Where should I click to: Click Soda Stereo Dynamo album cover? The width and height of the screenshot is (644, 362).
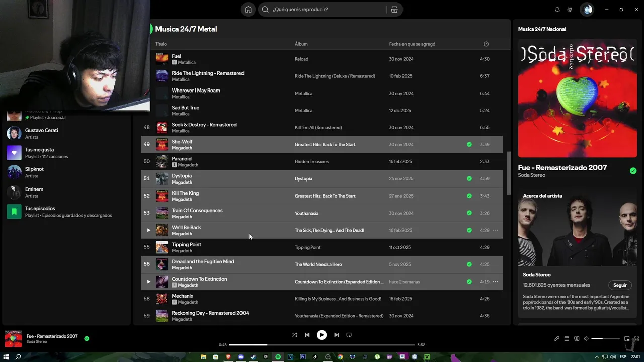(x=577, y=99)
